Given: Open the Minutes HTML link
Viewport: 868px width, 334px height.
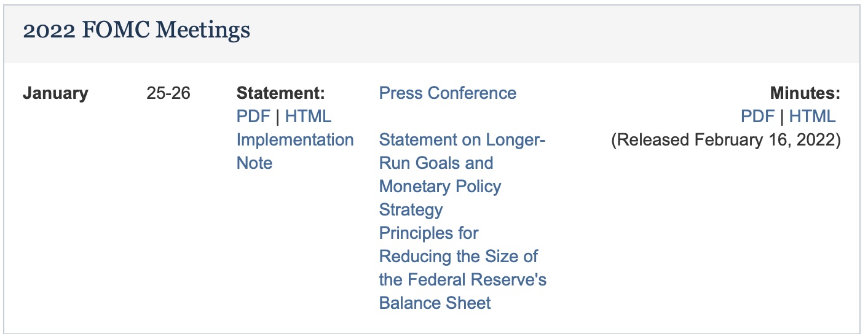Looking at the screenshot, I should point(812,116).
